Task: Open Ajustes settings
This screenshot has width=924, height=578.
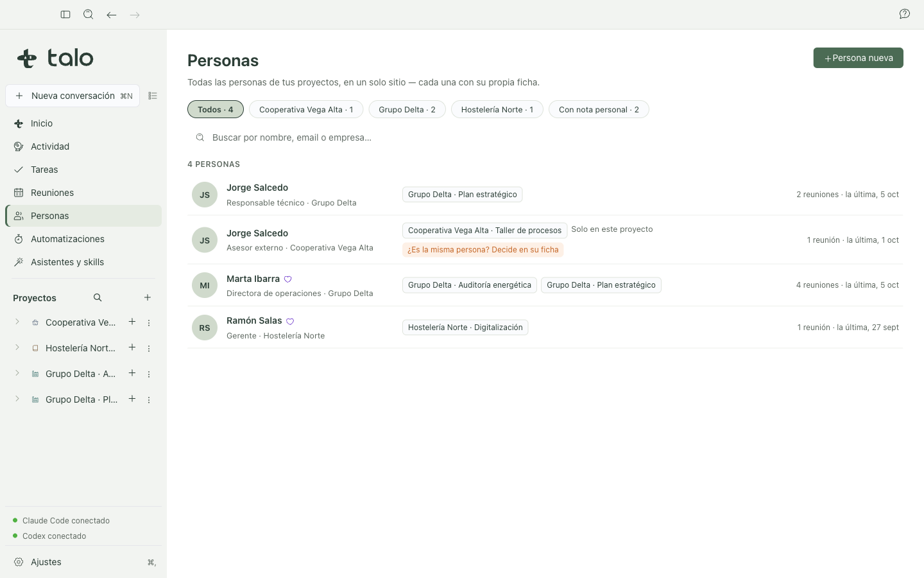Action: [x=83, y=562]
